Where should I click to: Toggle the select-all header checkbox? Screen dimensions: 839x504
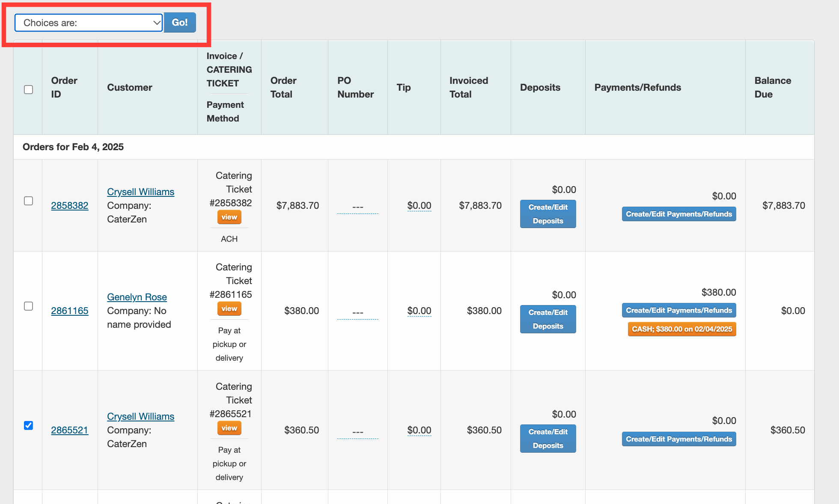(28, 89)
